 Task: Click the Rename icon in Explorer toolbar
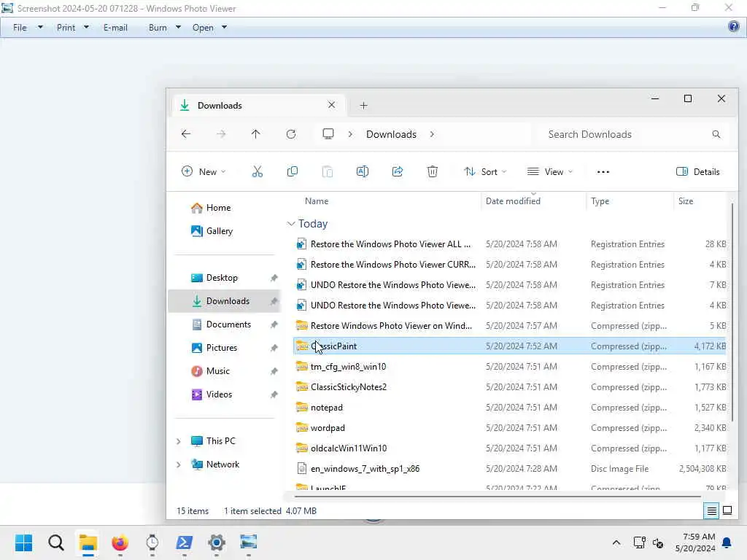coord(363,171)
